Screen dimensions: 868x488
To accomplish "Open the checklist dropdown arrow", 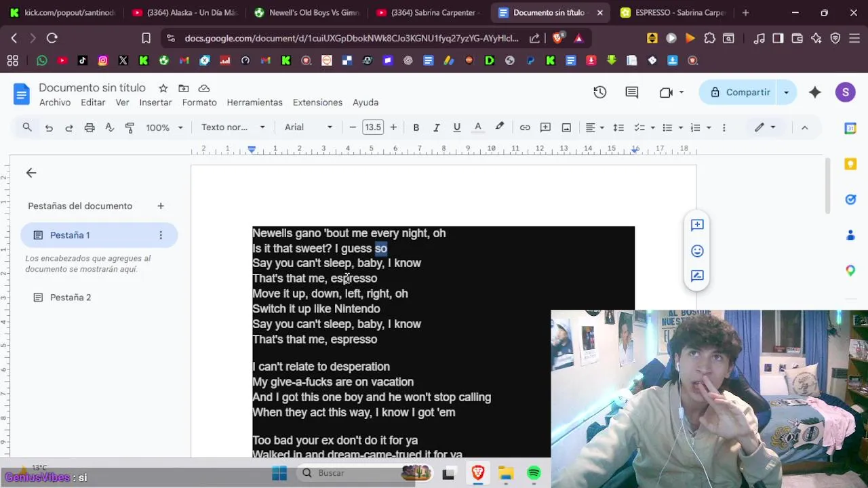I will pos(652,127).
